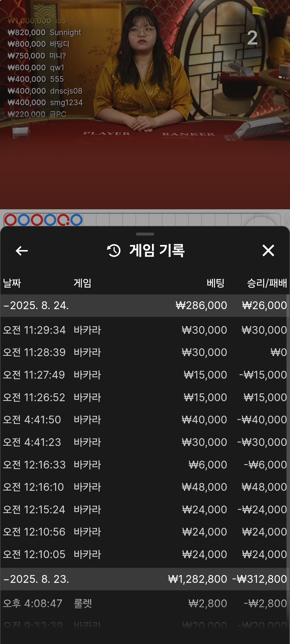Grab the sheet handle at panel top

tap(145, 234)
